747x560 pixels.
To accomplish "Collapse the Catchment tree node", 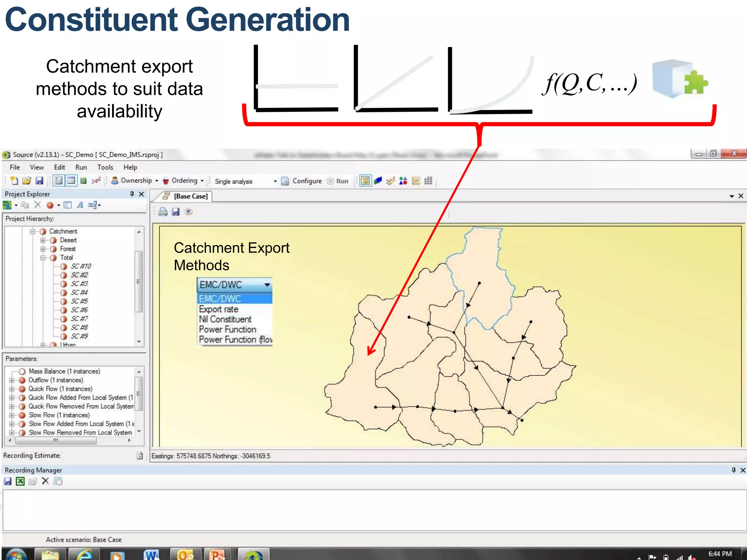I will click(32, 232).
